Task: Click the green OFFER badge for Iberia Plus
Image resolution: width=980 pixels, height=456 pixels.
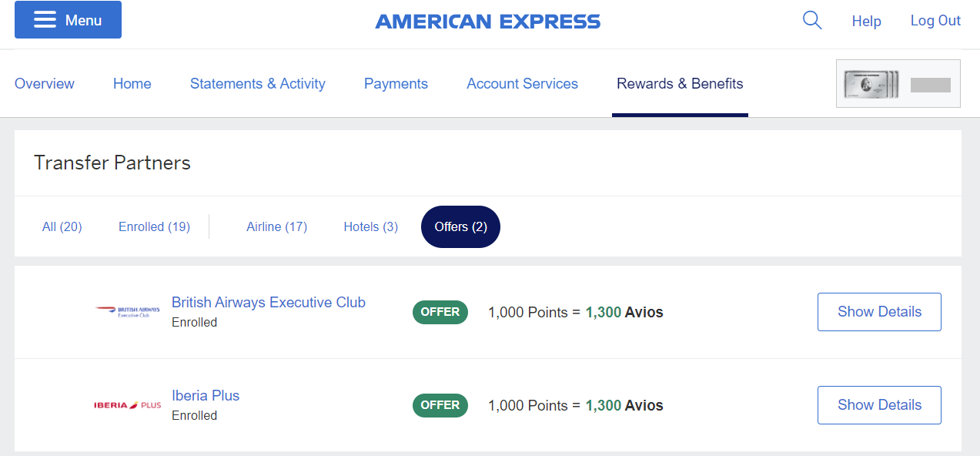Action: [440, 405]
